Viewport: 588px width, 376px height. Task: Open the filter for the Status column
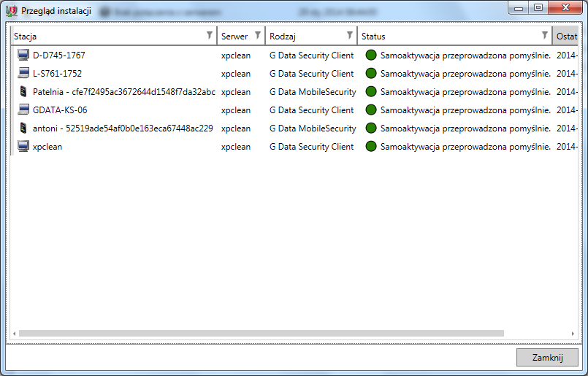544,35
